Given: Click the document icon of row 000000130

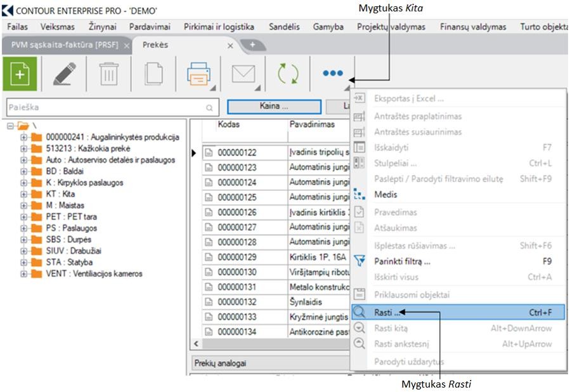Looking at the screenshot, I should tap(209, 272).
